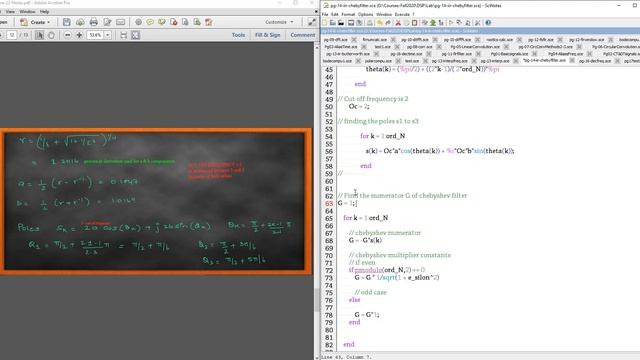The image size is (640, 360).
Task: Open the gear settings icon in Acrobat
Action: (x=138, y=22)
